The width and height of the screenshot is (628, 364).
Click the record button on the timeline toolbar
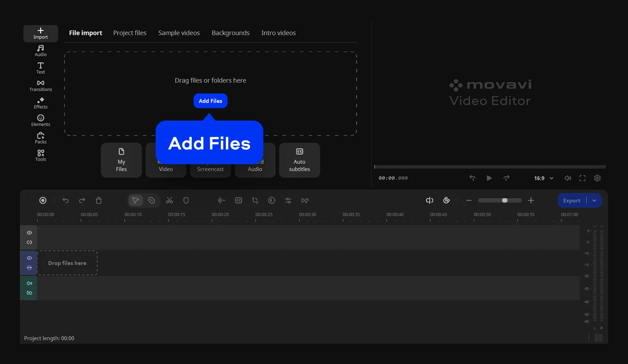[x=43, y=200]
